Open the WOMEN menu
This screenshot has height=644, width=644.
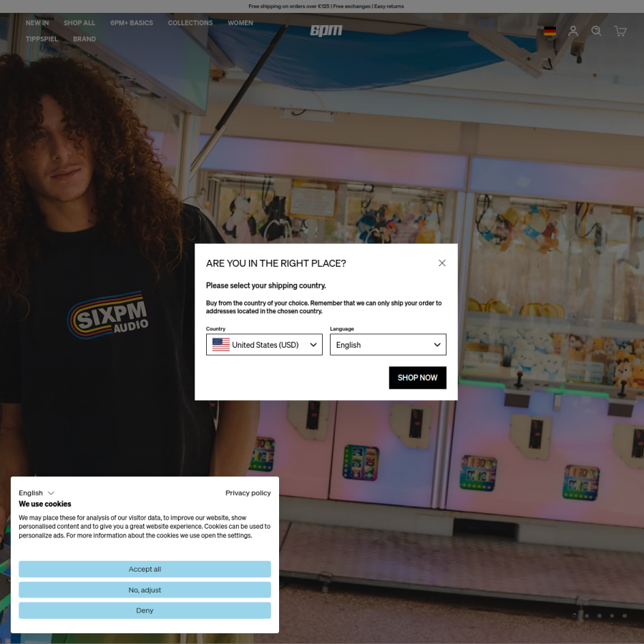(240, 23)
